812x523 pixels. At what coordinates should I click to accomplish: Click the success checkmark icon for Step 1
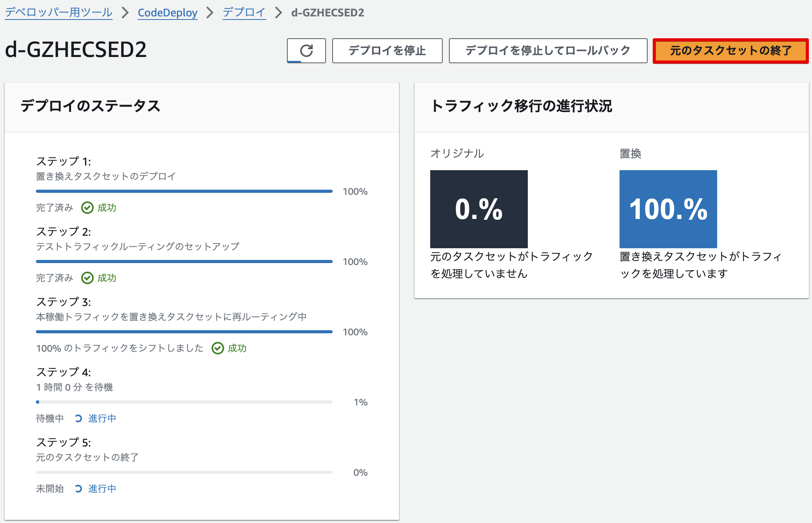[87, 207]
